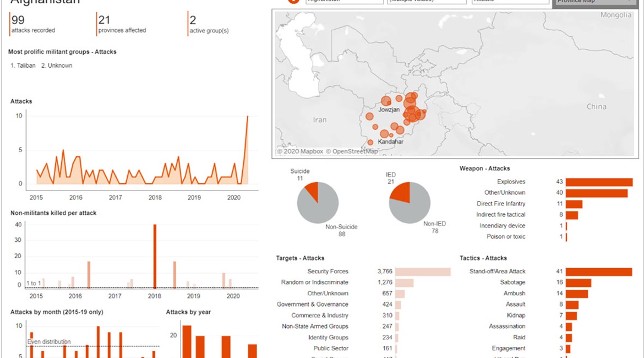Click the 1,276 value for Random or Indiscriminate
This screenshot has height=358, width=644.
pyautogui.click(x=385, y=283)
